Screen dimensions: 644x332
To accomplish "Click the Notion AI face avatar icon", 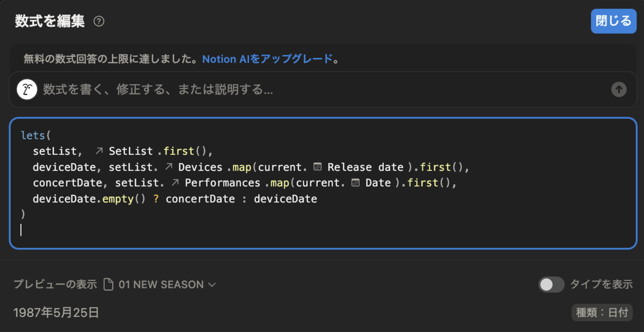I will (27, 89).
